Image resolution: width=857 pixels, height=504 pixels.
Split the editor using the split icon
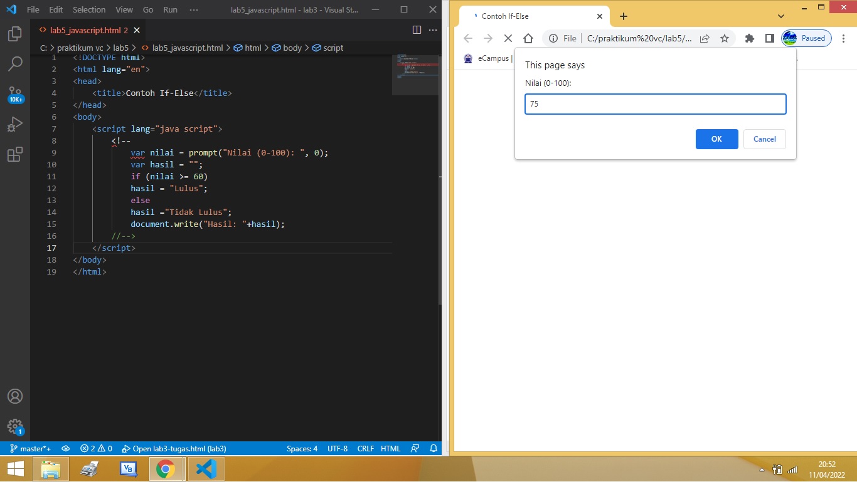click(x=417, y=29)
